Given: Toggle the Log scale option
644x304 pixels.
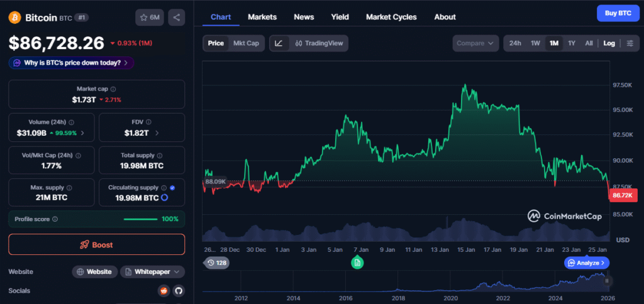Looking at the screenshot, I should (609, 43).
